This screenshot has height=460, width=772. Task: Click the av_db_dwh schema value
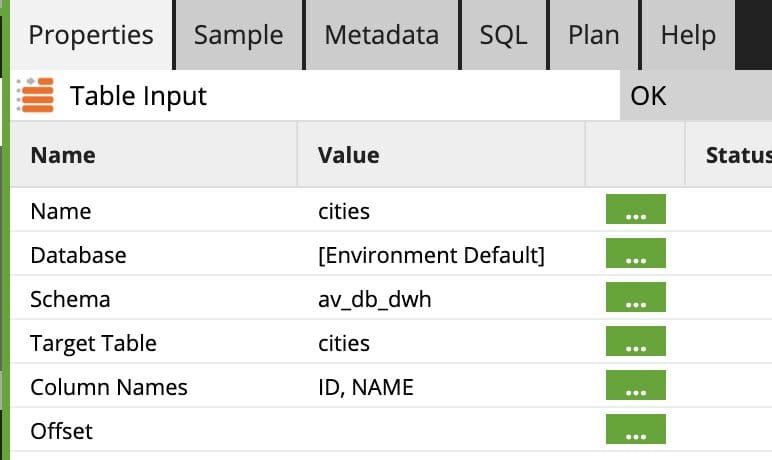pos(374,299)
